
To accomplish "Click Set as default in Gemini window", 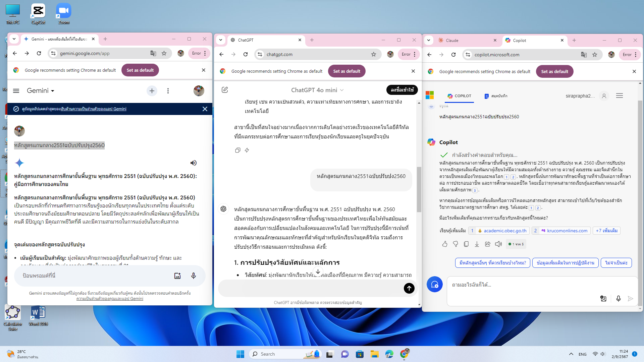I will click(x=140, y=70).
